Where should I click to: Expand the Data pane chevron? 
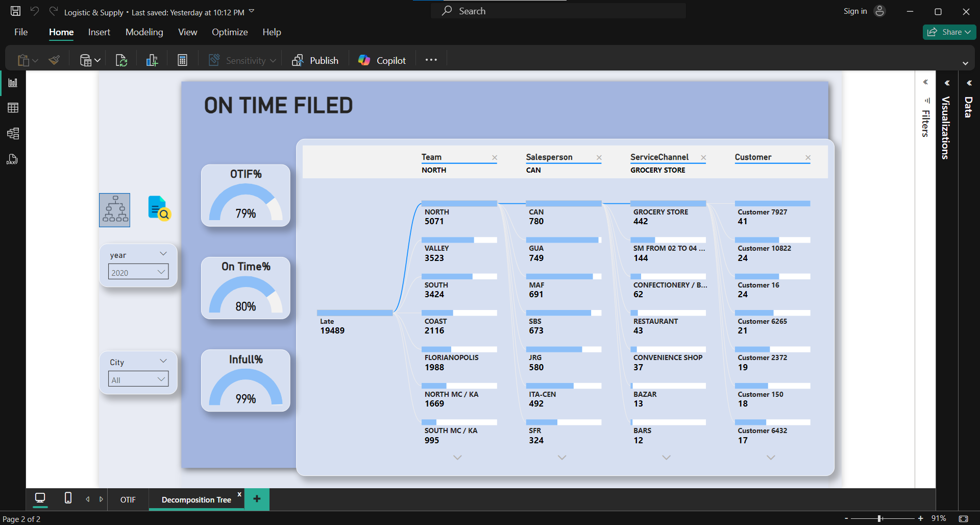(969, 83)
